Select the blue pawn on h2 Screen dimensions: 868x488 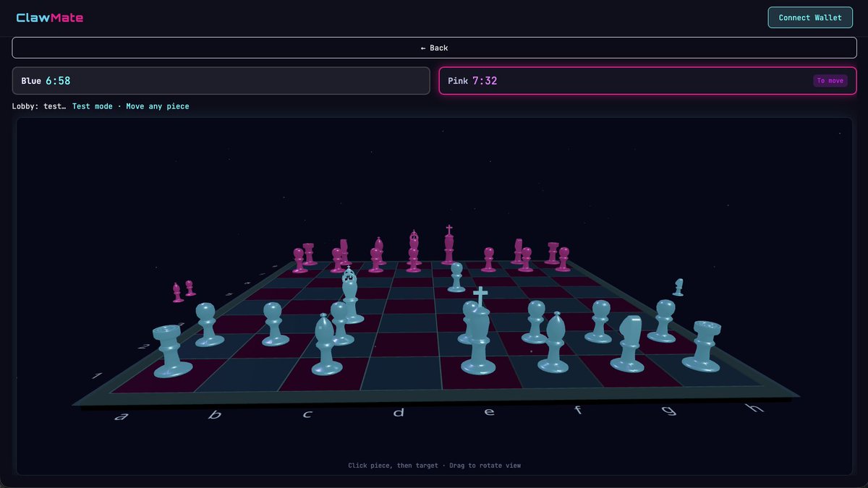663,321
